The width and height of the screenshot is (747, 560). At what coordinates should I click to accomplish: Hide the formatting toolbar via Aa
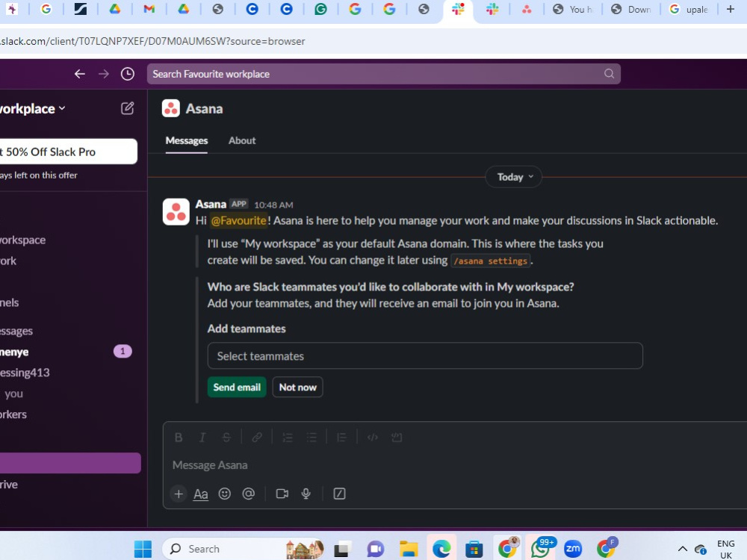click(200, 494)
